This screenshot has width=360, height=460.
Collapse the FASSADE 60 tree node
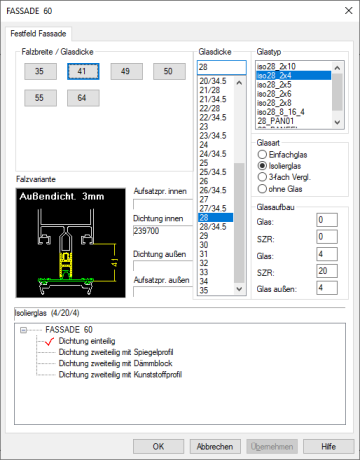click(x=23, y=330)
